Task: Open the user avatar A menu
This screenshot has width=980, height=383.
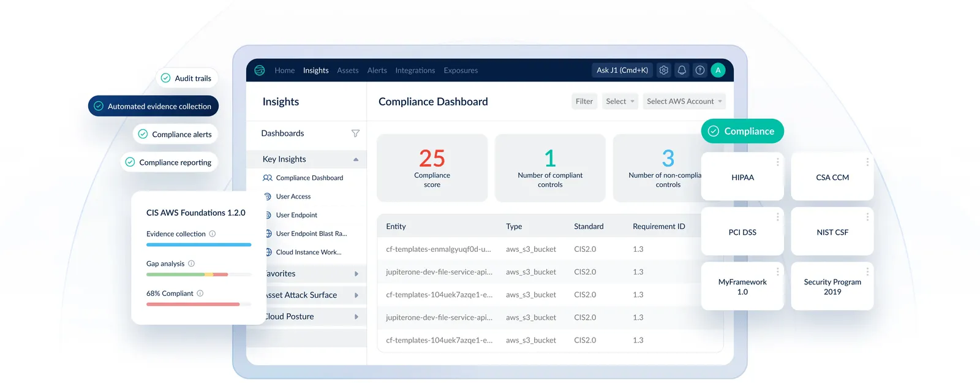Action: (718, 70)
